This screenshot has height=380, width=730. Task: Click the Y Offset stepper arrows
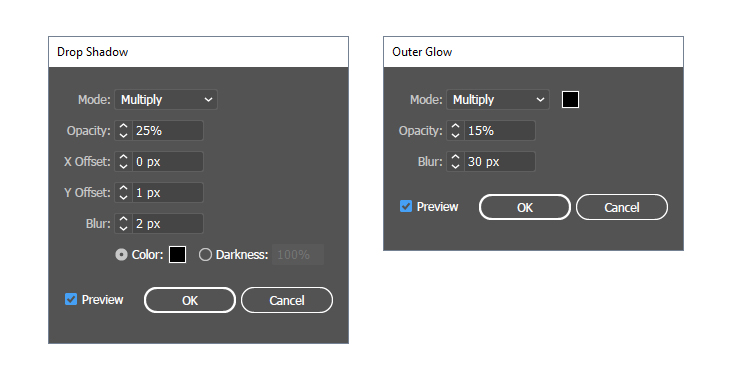point(123,192)
